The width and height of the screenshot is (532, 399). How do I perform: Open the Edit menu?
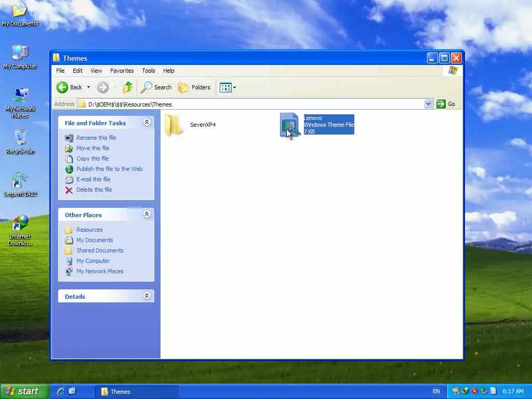click(x=77, y=71)
